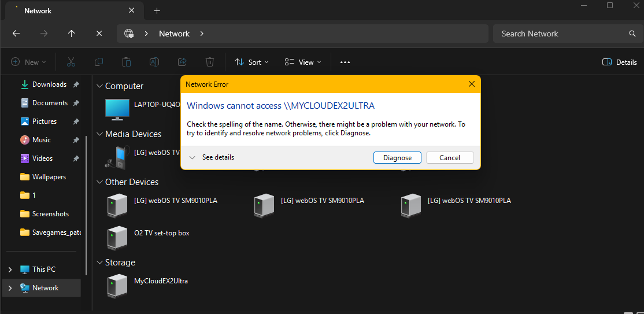644x314 pixels.
Task: Toggle the Details pane
Action: (619, 62)
